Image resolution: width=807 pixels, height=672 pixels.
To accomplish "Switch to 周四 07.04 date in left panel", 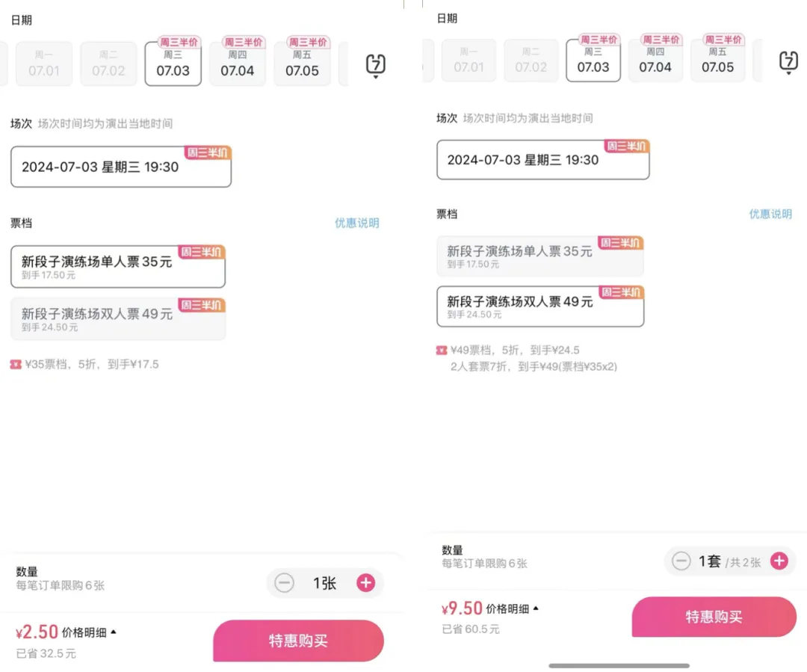I will tap(238, 64).
